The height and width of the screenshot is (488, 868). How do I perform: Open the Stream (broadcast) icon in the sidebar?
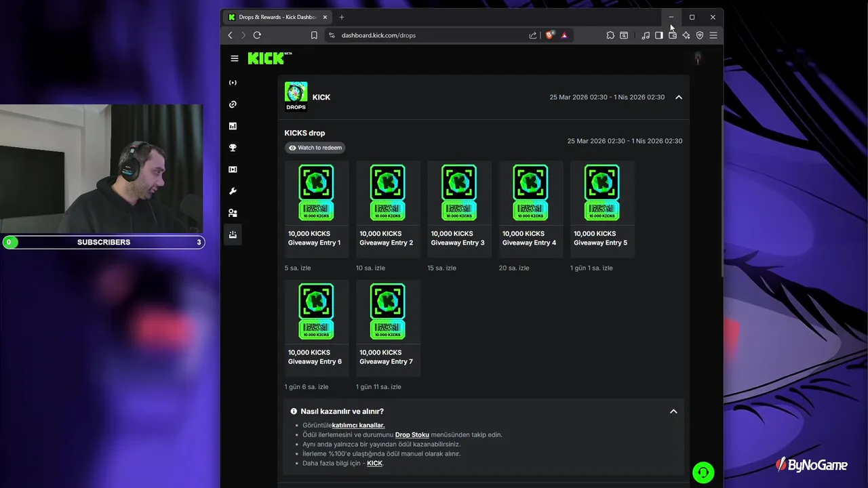233,83
